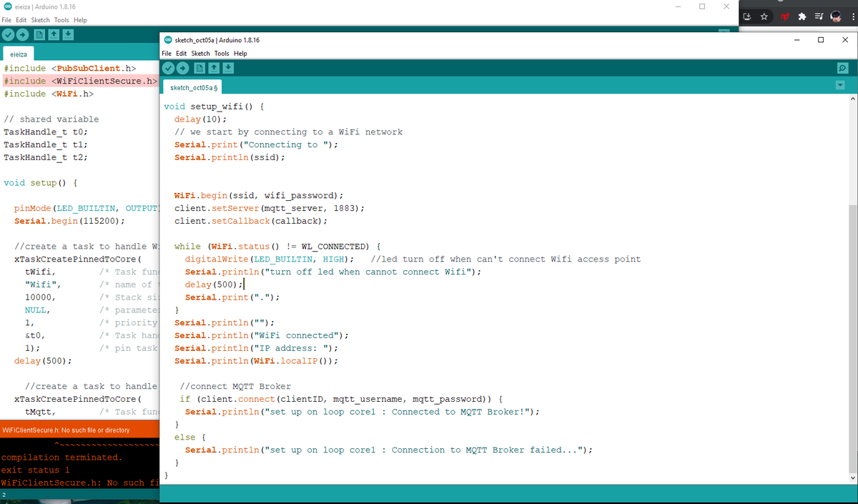Viewport: 858px width, 504px height.
Task: Open Edit menu in sketch_oct05a window
Action: (x=182, y=54)
